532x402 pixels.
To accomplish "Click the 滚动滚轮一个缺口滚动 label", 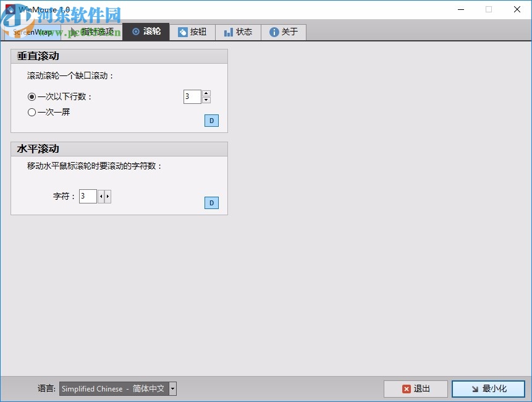I will coord(70,75).
